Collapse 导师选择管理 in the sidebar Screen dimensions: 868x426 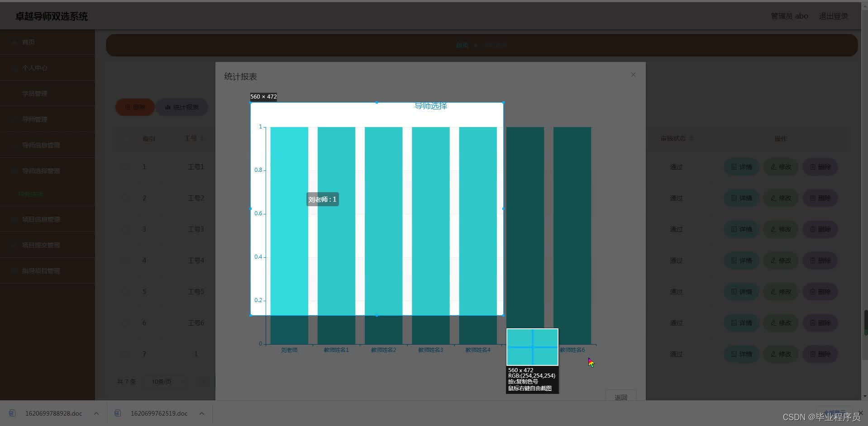(48, 171)
